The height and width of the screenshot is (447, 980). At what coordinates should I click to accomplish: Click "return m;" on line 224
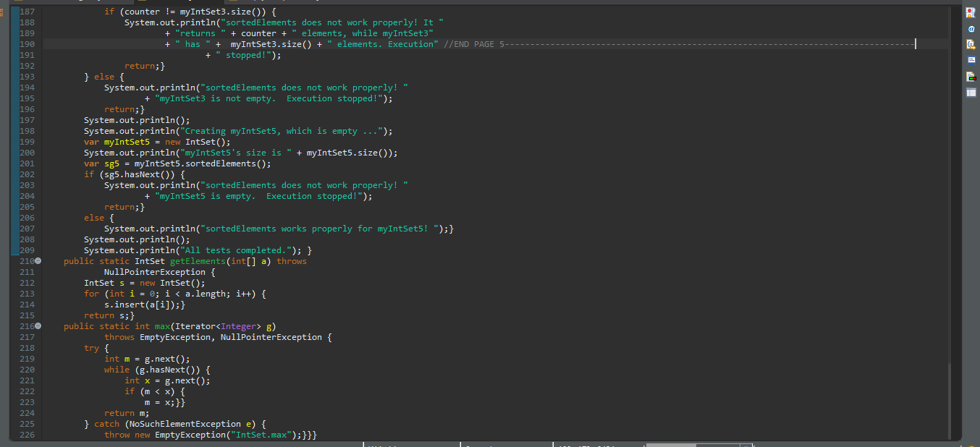[127, 413]
